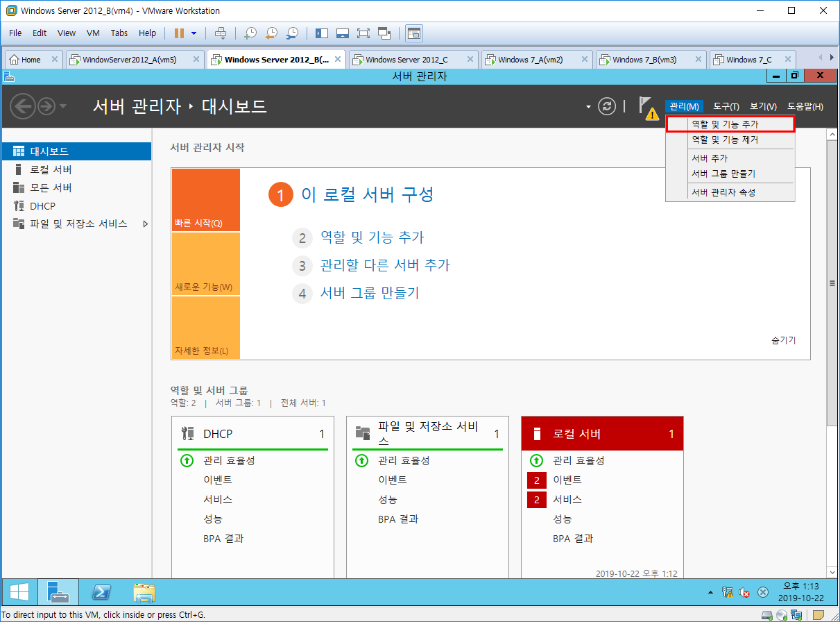Open the power options dropdown arrow beside pause
This screenshot has height=622, width=840.
click(194, 33)
